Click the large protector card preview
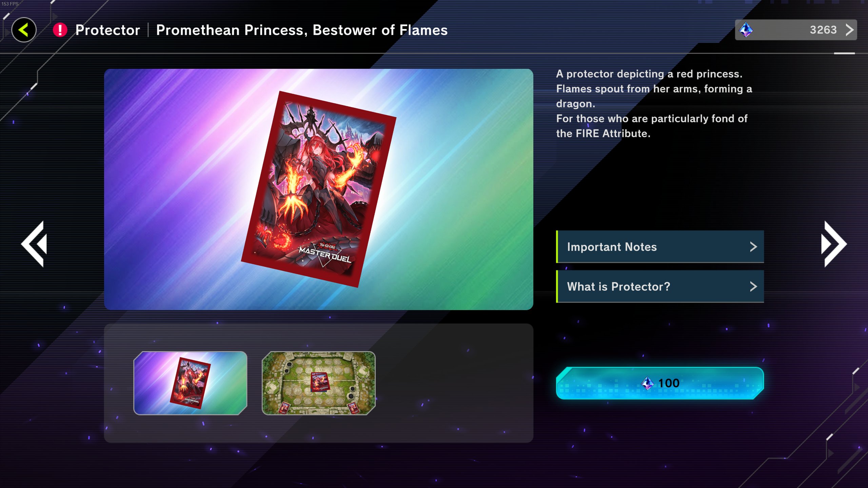This screenshot has height=488, width=868. pyautogui.click(x=318, y=189)
